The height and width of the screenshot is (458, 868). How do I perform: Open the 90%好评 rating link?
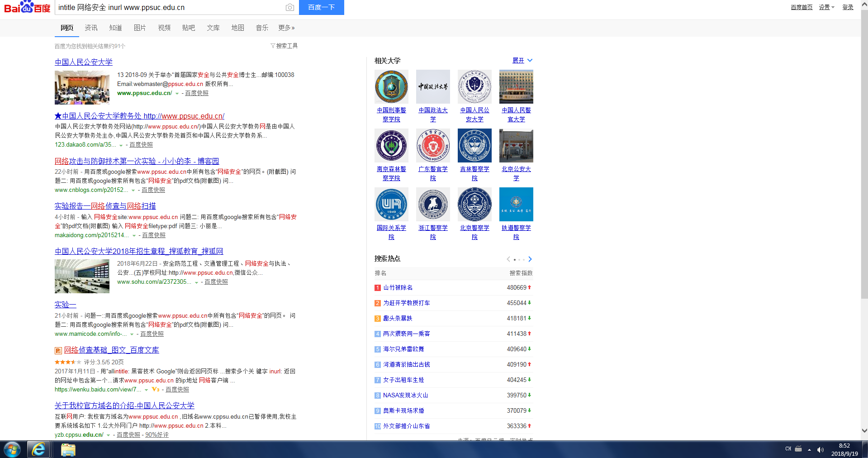[x=157, y=435]
